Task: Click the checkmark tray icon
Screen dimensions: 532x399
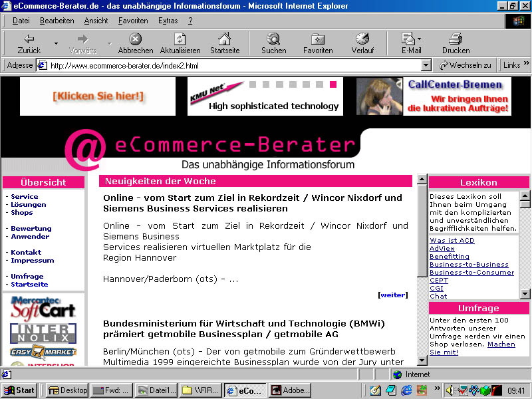Action: (x=463, y=390)
